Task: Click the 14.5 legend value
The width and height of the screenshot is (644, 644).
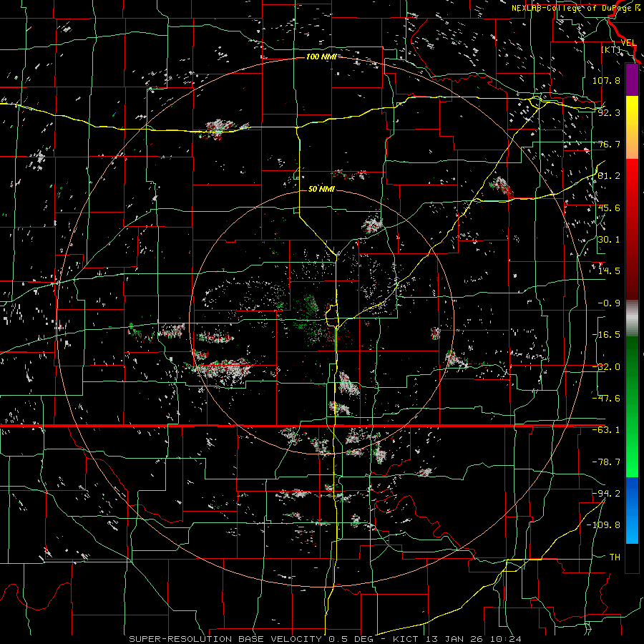Action: pos(609,271)
